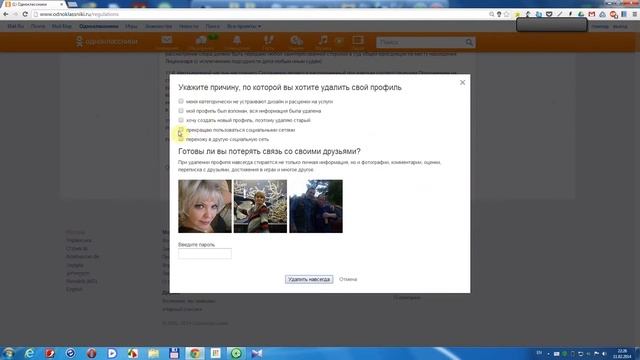Click 'Выход' logout link
Image resolution: width=640 pixels, height=360 pixels.
pos(620,26)
